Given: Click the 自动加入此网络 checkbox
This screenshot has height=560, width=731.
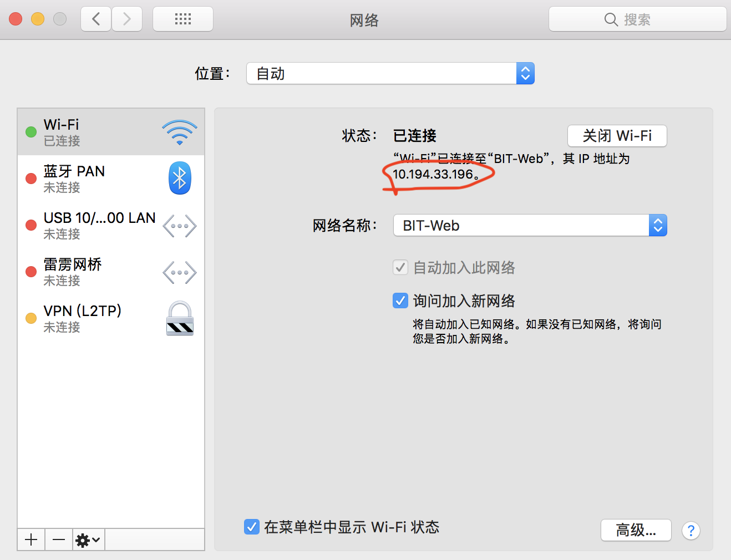Looking at the screenshot, I should [x=400, y=267].
